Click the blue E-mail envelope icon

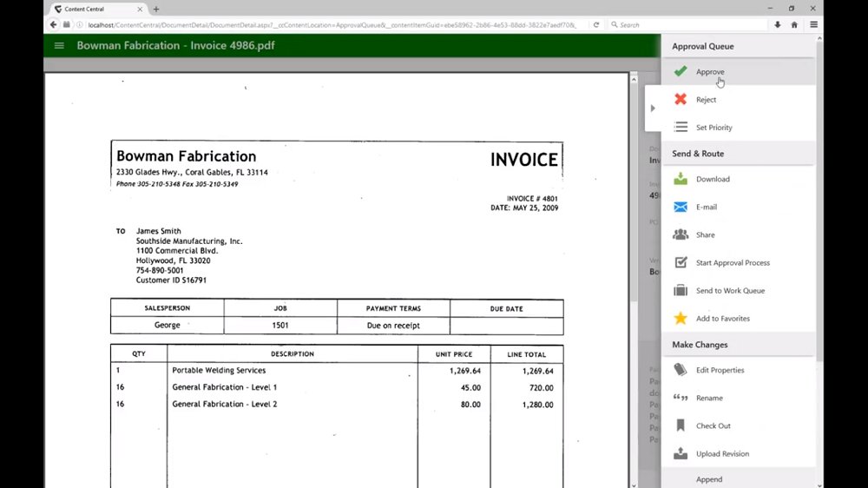681,207
